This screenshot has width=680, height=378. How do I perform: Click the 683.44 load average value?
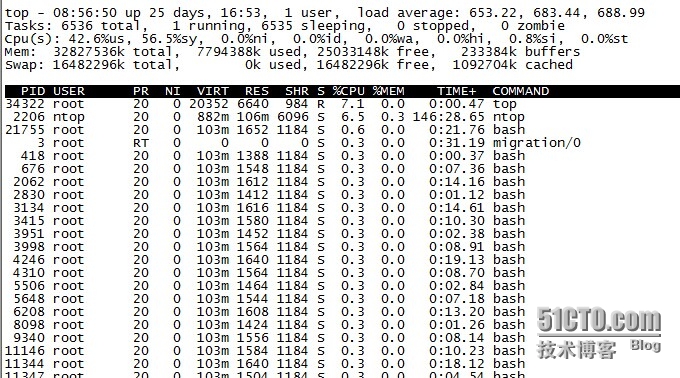tap(557, 13)
